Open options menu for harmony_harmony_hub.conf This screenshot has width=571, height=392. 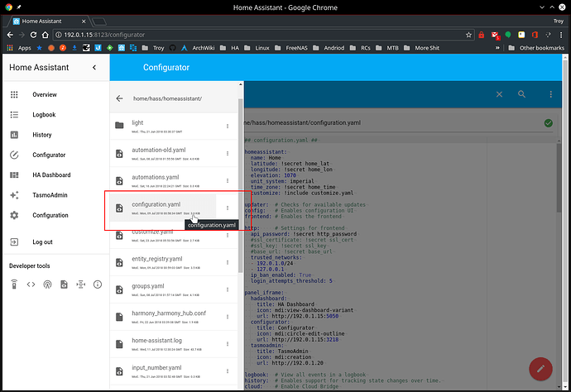pyautogui.click(x=228, y=317)
